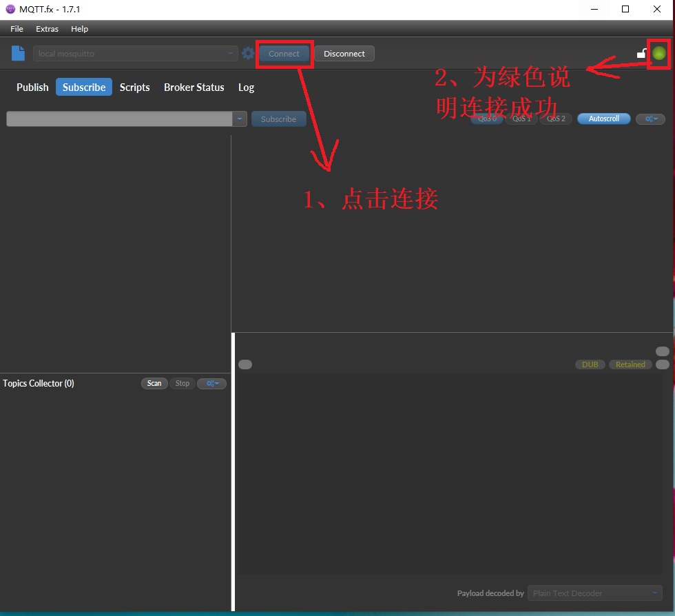The image size is (675, 616).
Task: Open Topics Collector gears options dropdown
Action: point(212,383)
